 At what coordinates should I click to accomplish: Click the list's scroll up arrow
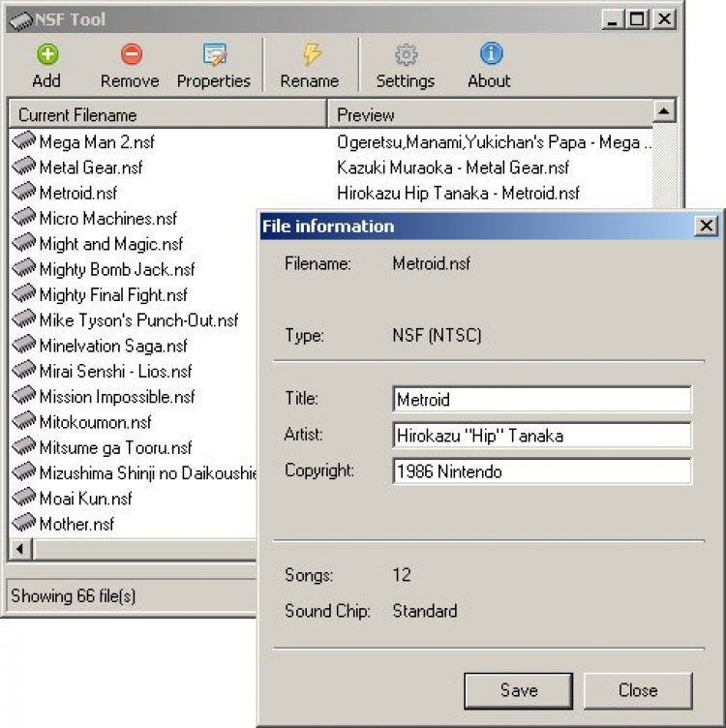(664, 111)
